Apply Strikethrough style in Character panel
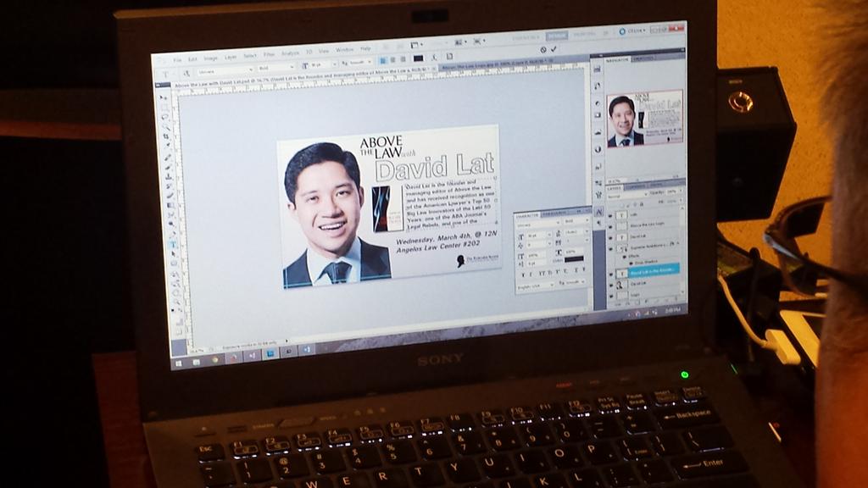The image size is (868, 488). click(583, 269)
